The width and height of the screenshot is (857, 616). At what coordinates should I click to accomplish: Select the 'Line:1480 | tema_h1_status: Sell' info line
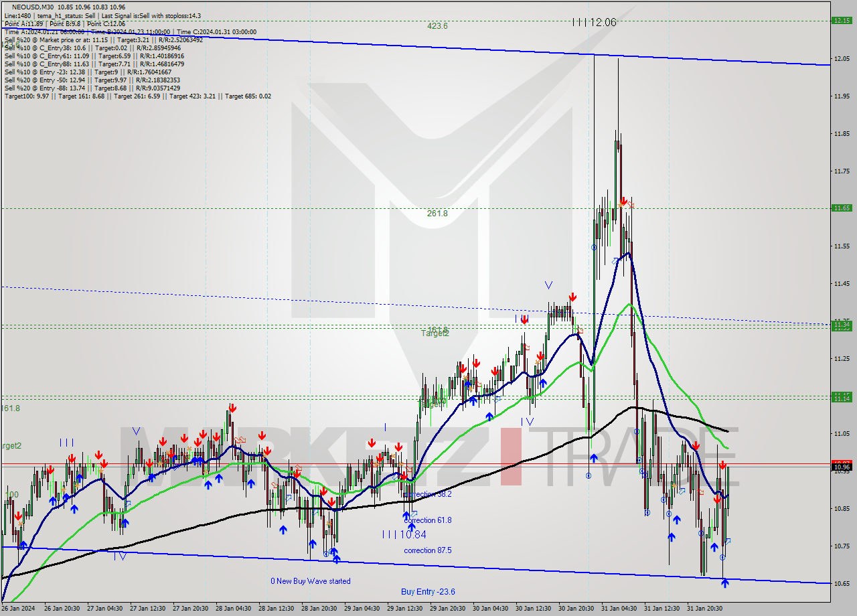point(102,15)
